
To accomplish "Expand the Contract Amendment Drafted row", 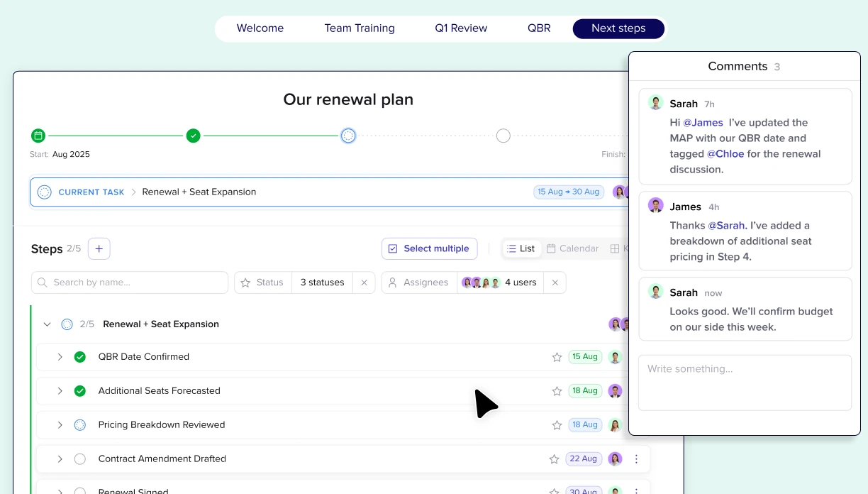I will click(60, 459).
